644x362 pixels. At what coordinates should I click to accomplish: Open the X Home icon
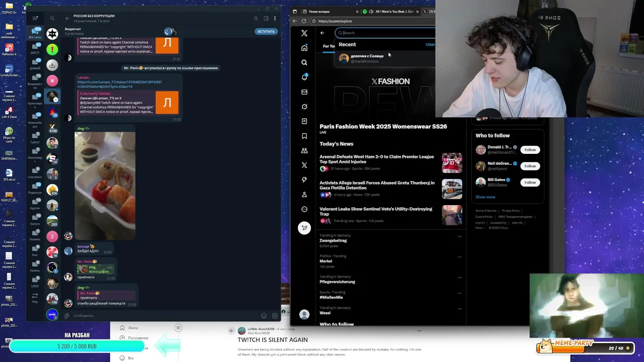pyautogui.click(x=304, y=48)
